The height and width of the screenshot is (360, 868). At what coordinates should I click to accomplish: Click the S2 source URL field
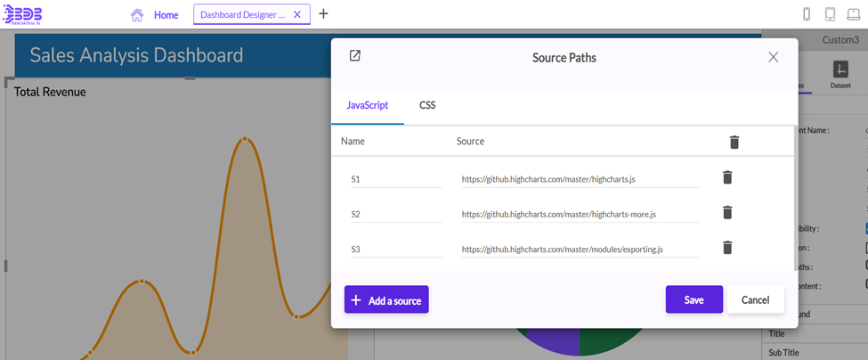(580, 214)
